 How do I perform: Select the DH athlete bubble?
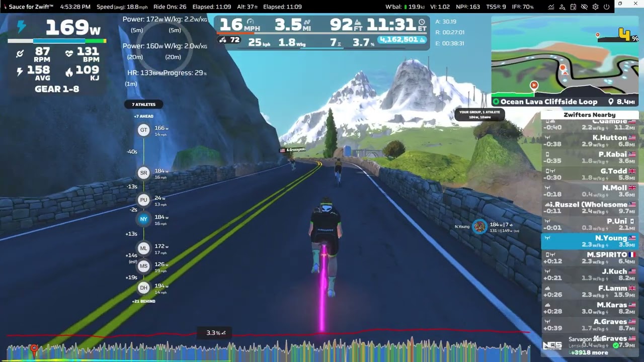pos(144,288)
